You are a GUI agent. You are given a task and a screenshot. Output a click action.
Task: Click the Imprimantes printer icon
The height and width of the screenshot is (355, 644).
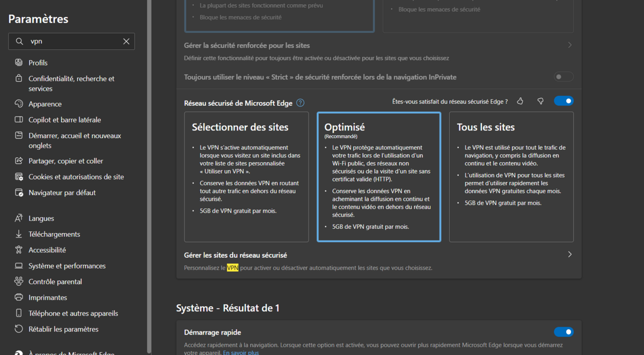[19, 298]
